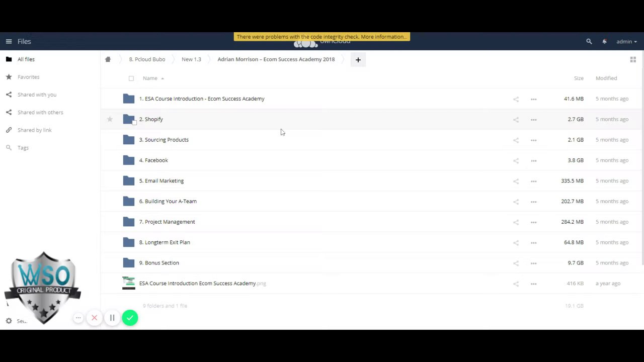Share the 1. ESA Course Introduction folder
This screenshot has width=644, height=362.
point(516,99)
